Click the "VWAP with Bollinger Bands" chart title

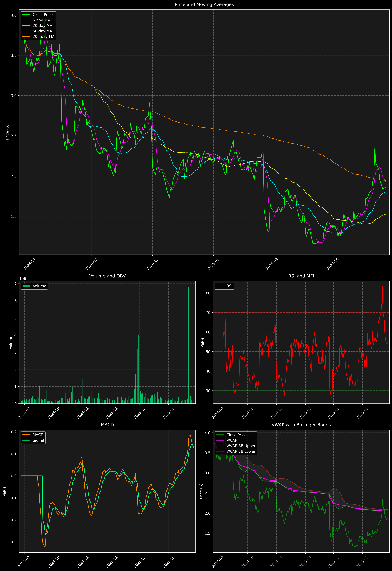(x=301, y=425)
